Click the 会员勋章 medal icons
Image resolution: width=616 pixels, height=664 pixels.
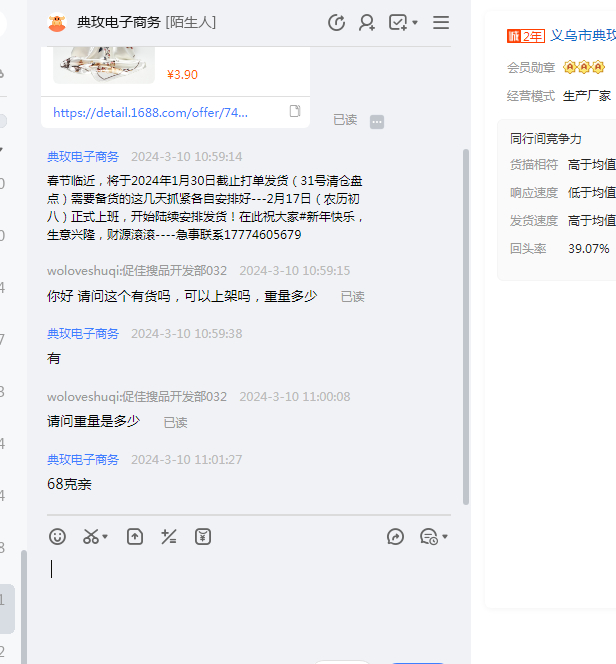click(584, 67)
